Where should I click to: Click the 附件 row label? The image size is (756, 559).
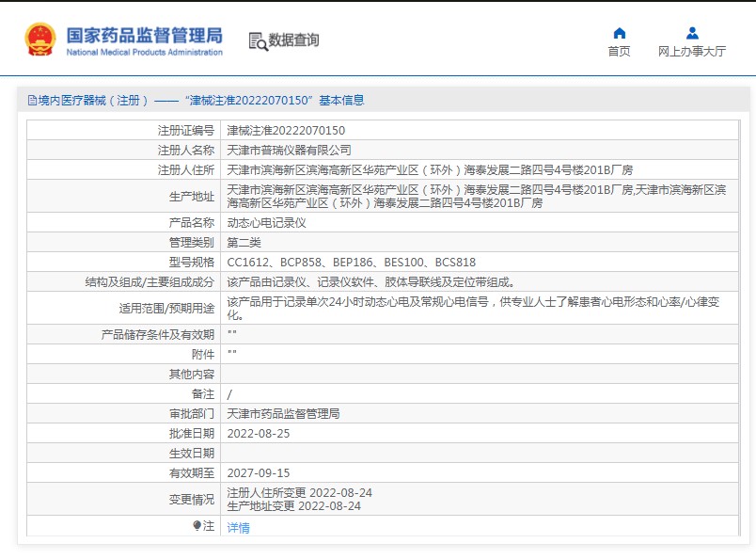pos(202,355)
